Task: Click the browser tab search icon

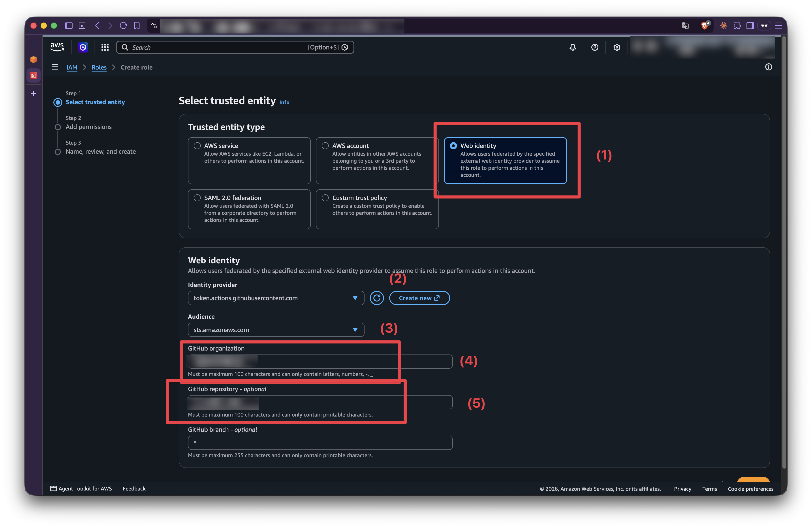Action: [82, 26]
